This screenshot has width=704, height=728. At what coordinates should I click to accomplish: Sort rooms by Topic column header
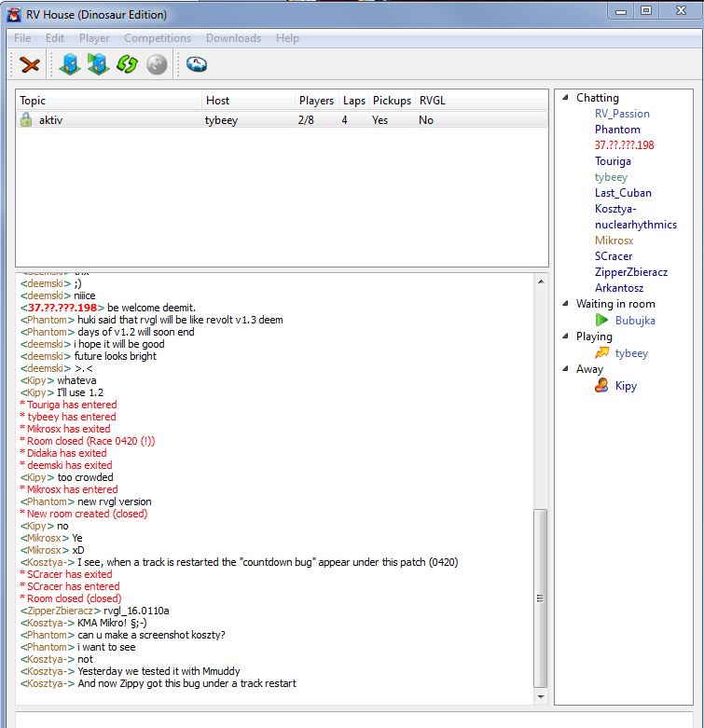pos(109,101)
